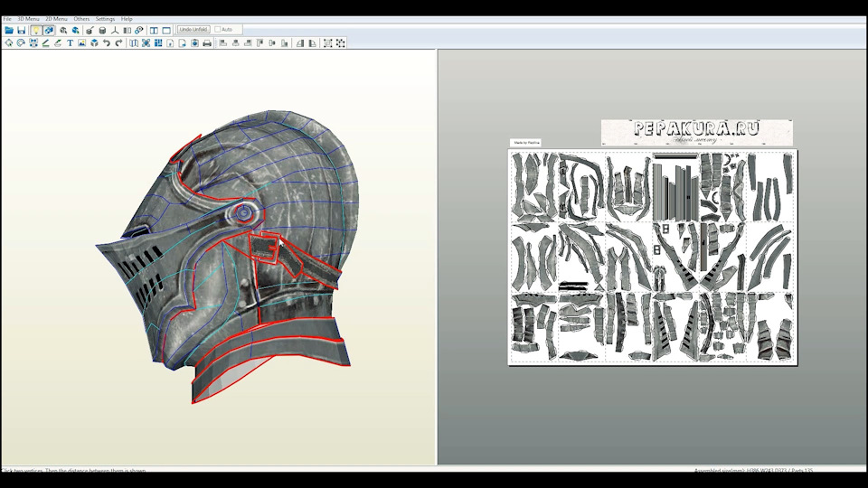Click the insert image icon
The height and width of the screenshot is (488, 868).
81,42
